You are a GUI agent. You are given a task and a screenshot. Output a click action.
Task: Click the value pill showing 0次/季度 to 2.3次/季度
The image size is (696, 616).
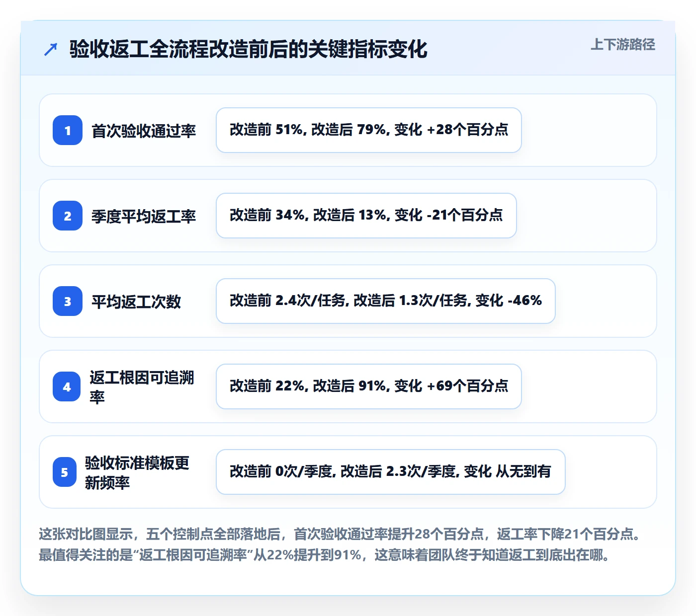[x=391, y=472]
